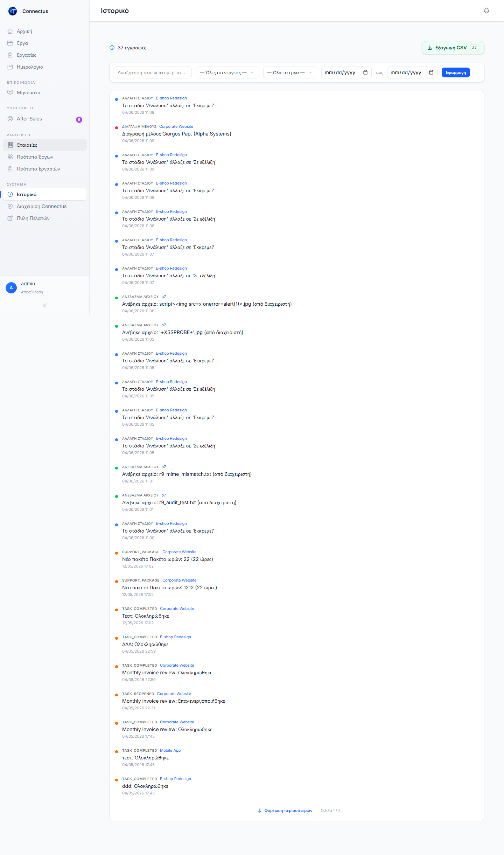Image resolution: width=504 pixels, height=855 pixels.
Task: Click clipboard icon next to Εργασίες
Action: click(x=10, y=55)
